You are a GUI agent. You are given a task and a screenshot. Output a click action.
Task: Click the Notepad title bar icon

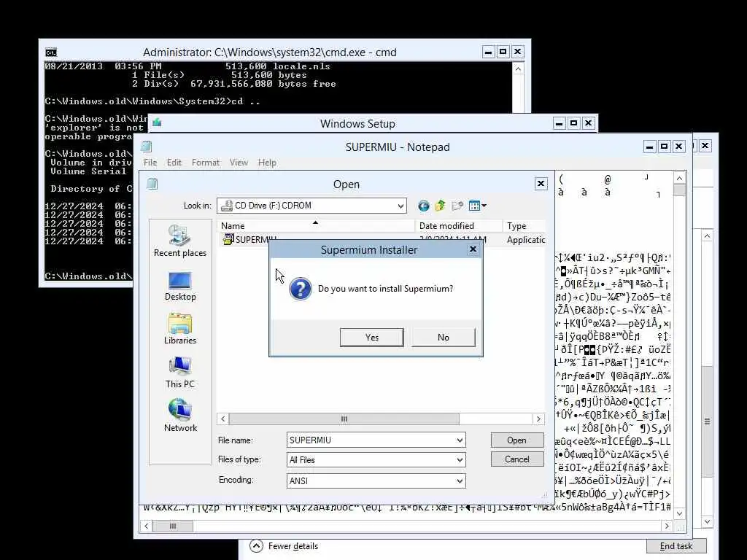point(146,147)
